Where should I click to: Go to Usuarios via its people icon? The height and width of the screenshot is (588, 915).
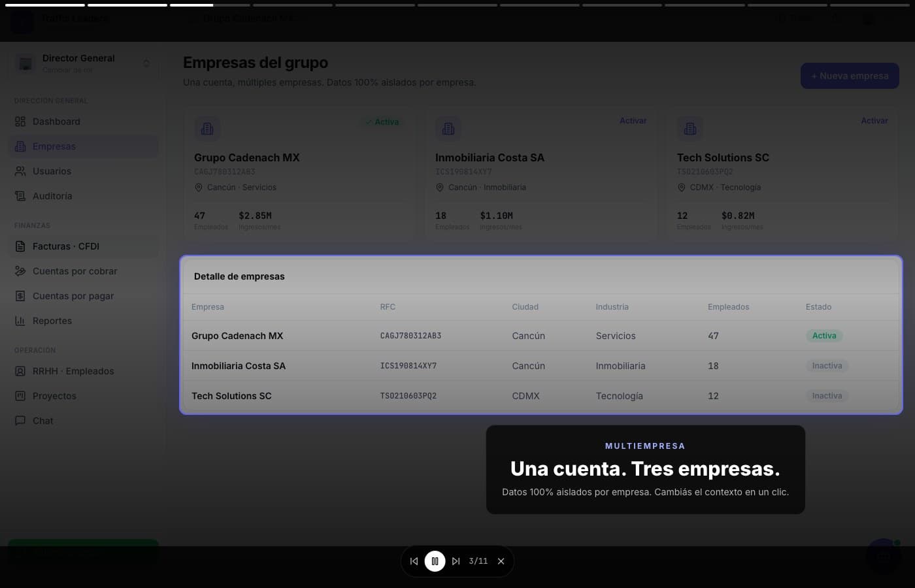pyautogui.click(x=20, y=171)
